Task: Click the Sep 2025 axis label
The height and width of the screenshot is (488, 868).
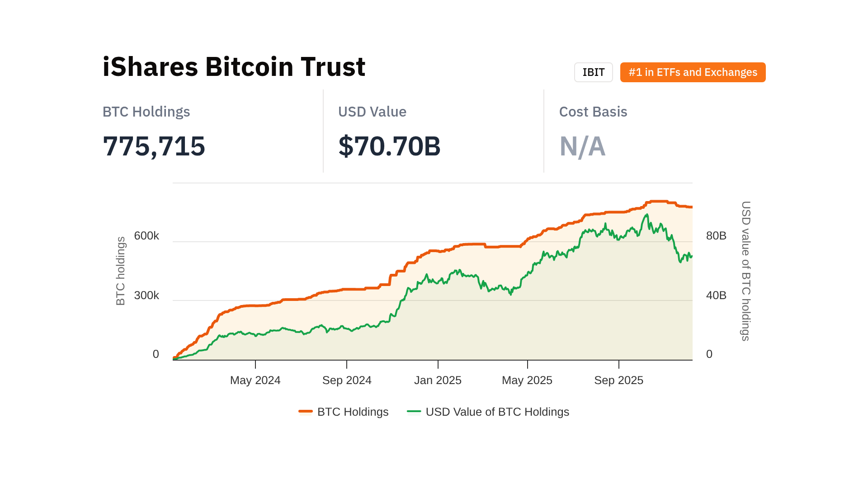Action: [x=618, y=380]
